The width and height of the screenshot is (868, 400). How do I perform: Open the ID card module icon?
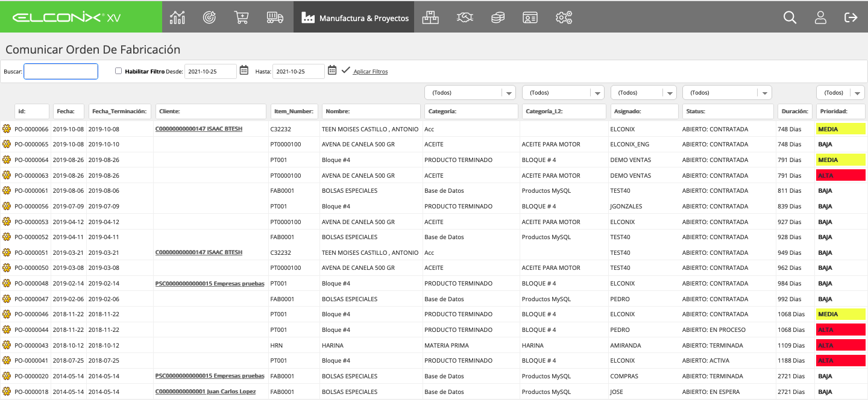click(x=530, y=17)
